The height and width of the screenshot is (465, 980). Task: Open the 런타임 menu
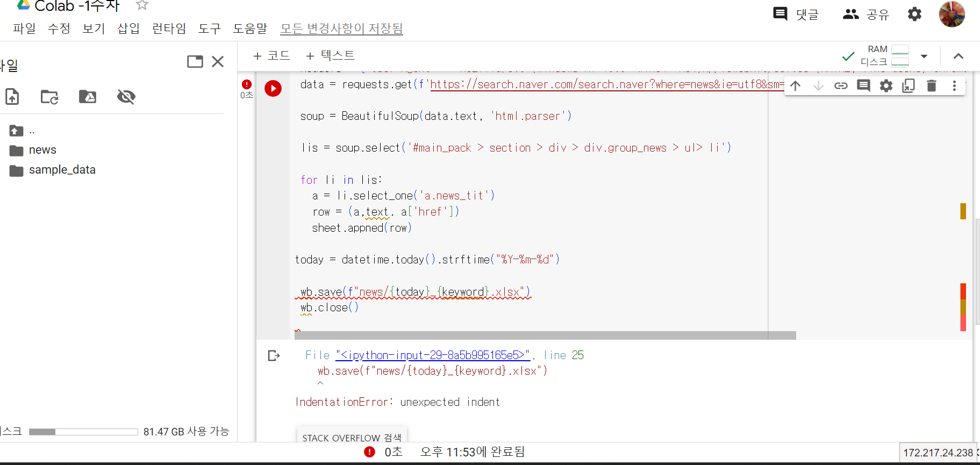tap(169, 28)
